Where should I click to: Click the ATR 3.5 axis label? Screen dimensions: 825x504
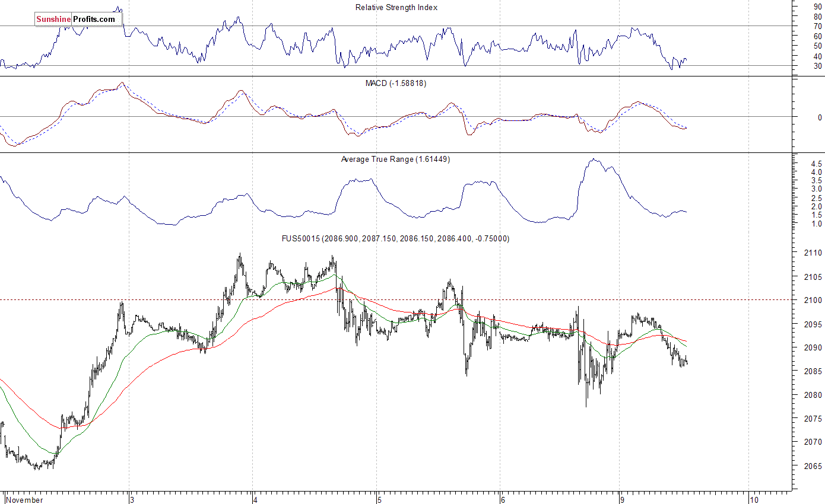816,181
